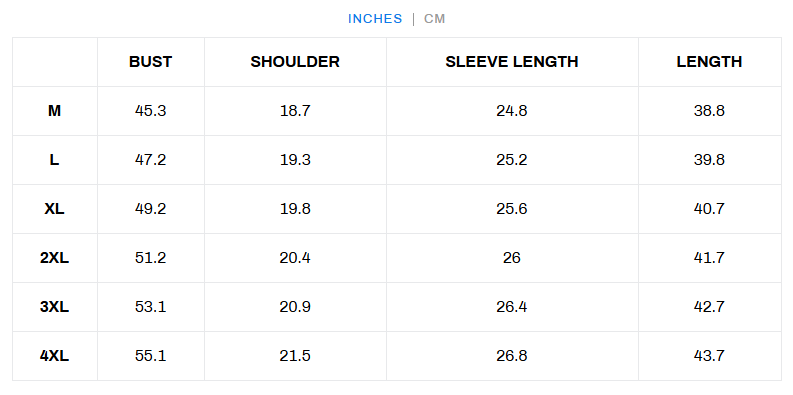Click the BUST column header
The width and height of the screenshot is (793, 395).
coord(151,62)
